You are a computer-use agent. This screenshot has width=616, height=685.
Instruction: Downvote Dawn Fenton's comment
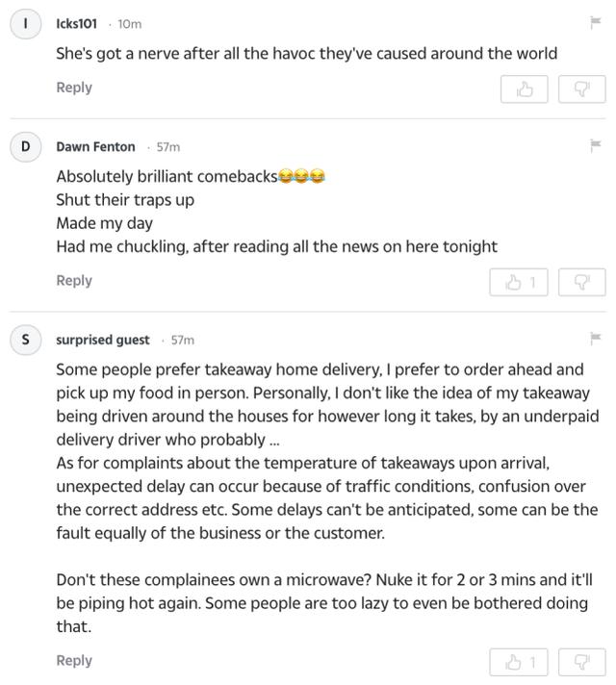(x=582, y=282)
